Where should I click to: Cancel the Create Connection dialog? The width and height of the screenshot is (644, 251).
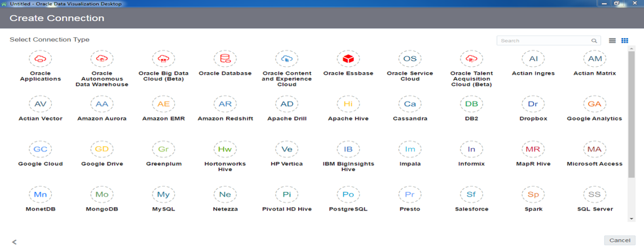[619, 241]
